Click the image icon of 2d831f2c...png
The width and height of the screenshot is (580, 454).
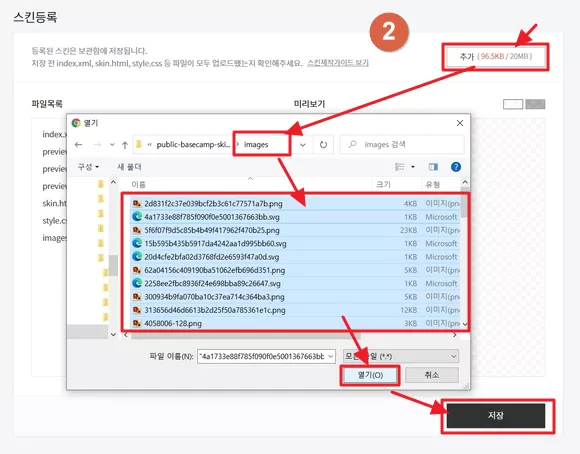point(137,204)
